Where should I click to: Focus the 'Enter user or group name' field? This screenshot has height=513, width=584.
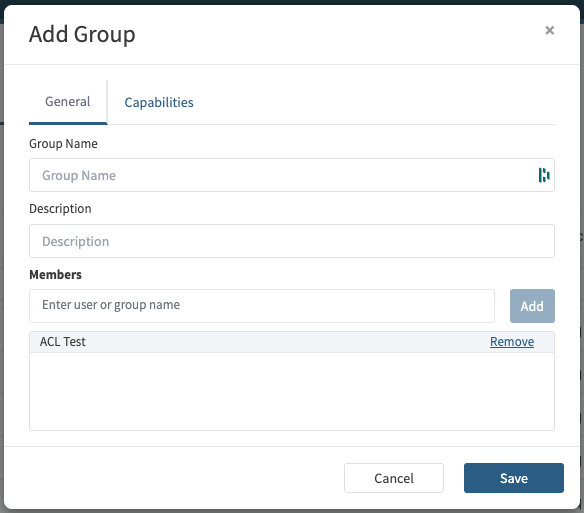[262, 305]
